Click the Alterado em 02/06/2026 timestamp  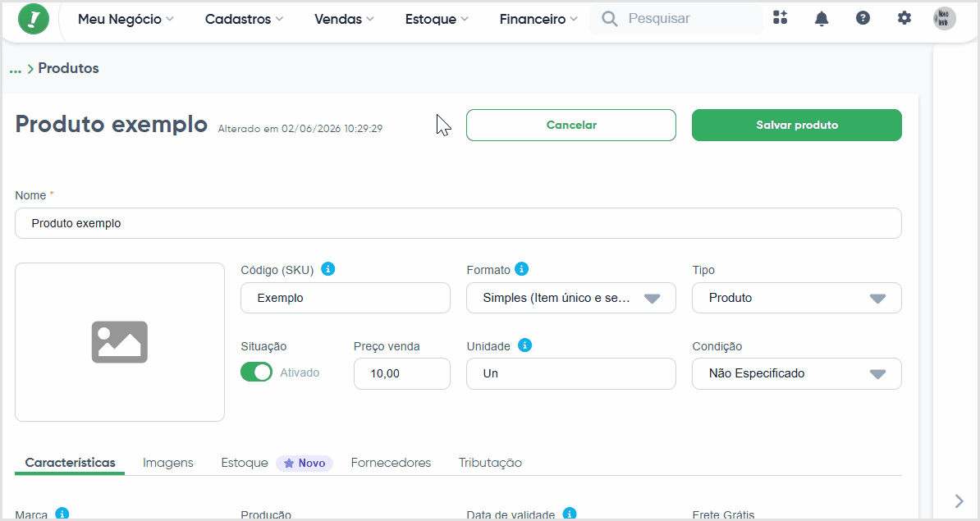pyautogui.click(x=300, y=129)
